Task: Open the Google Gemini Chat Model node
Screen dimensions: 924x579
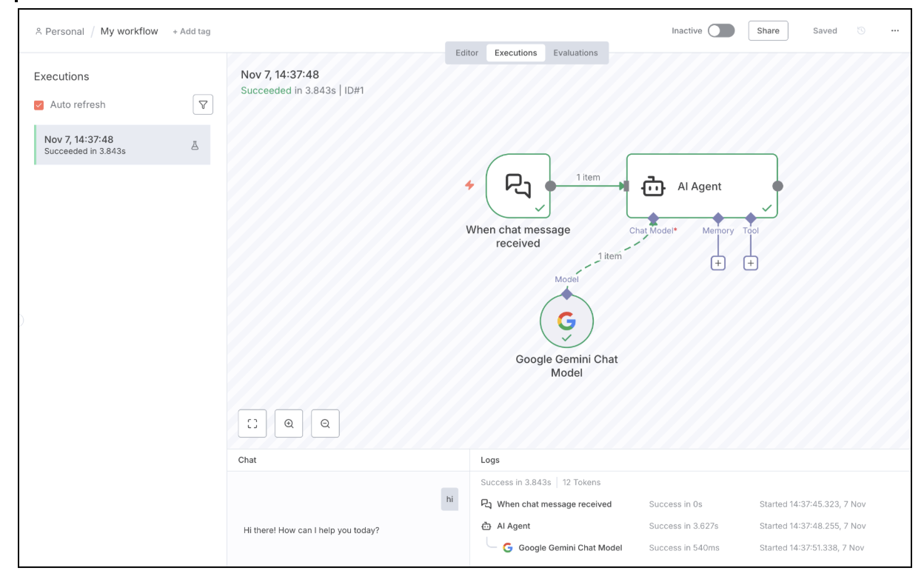Action: pos(566,322)
